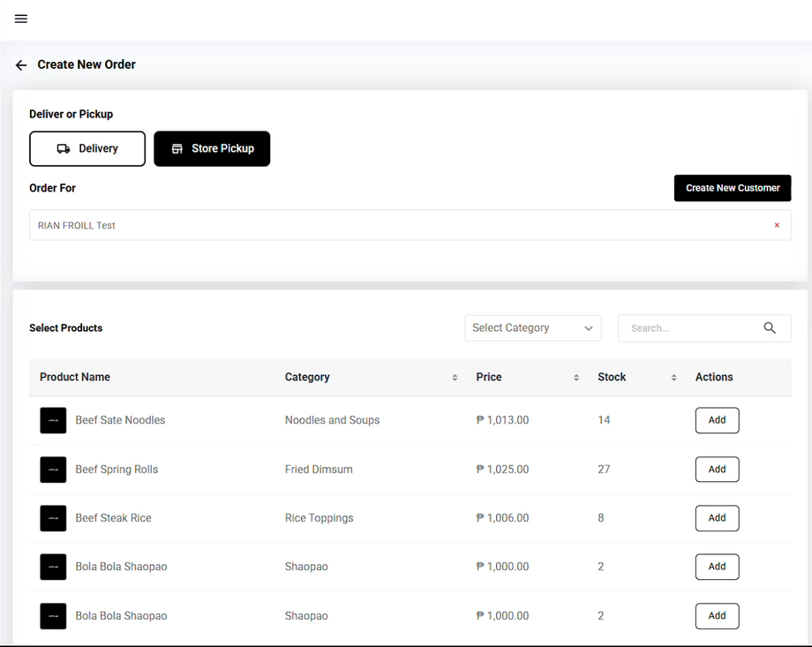Open the Select Category dropdown
Viewport: 812px width, 647px height.
pos(532,328)
